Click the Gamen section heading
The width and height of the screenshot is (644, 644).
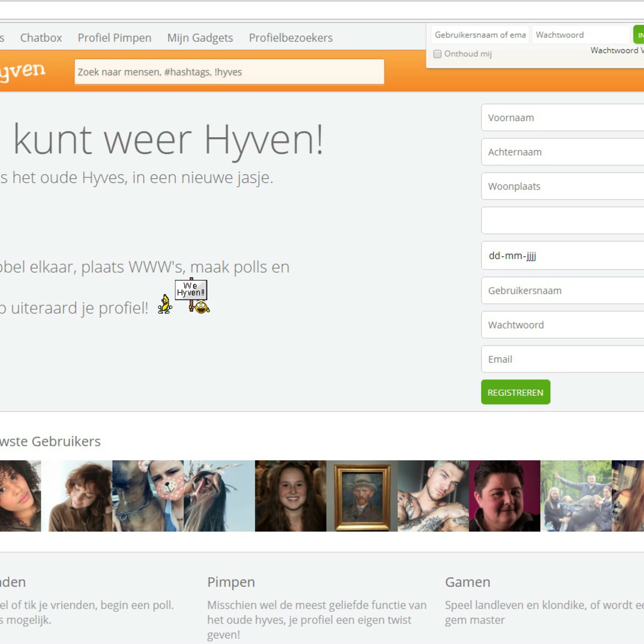click(468, 582)
